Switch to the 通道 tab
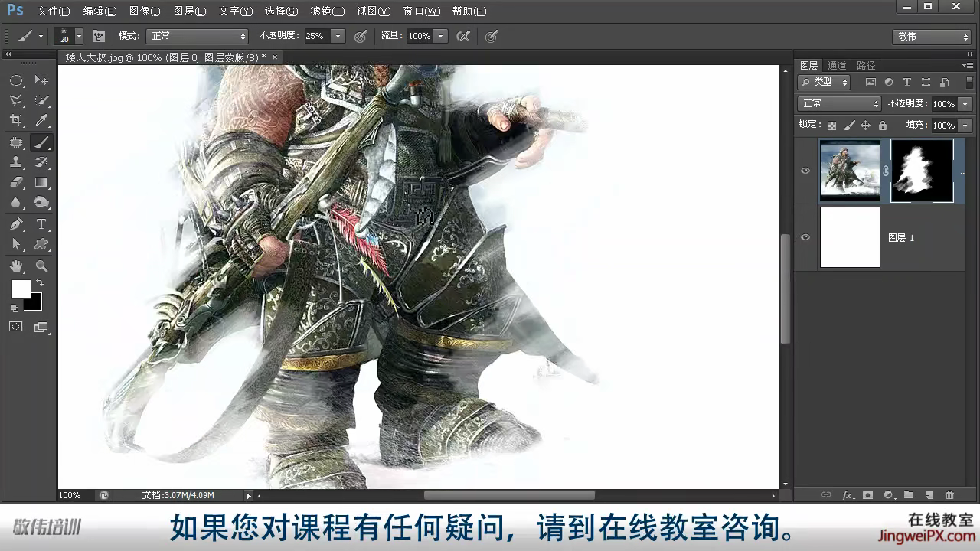This screenshot has width=980, height=551. pyautogui.click(x=837, y=66)
